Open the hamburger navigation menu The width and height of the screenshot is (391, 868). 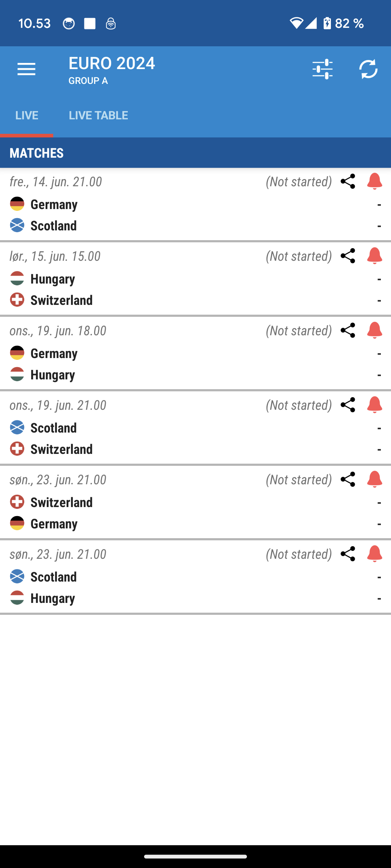click(26, 69)
